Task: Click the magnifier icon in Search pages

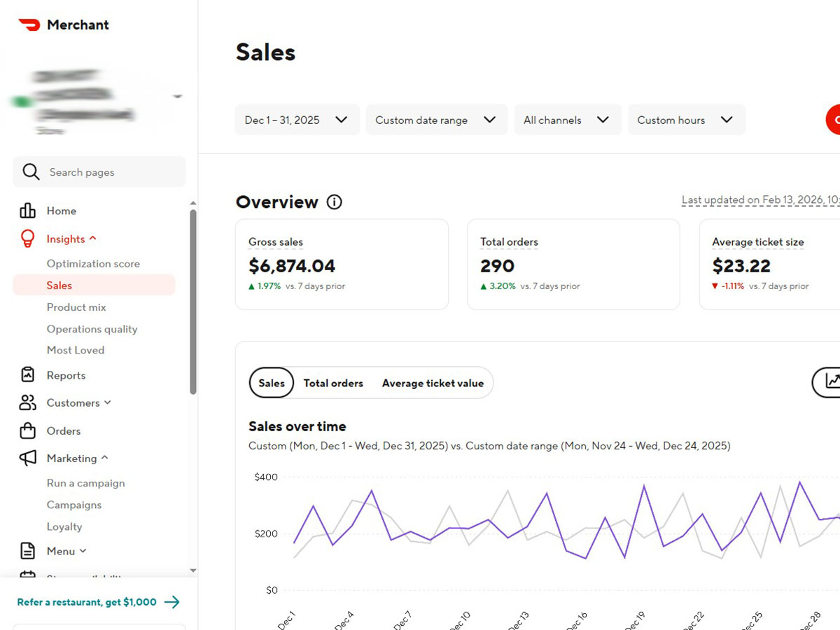Action: click(31, 171)
